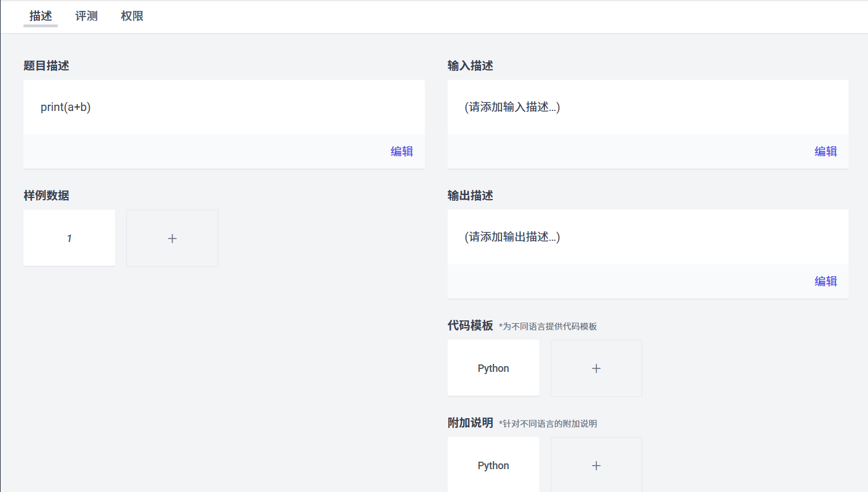The height and width of the screenshot is (492, 868).
Task: Click the 请添加输出描述 placeholder text
Action: click(512, 237)
